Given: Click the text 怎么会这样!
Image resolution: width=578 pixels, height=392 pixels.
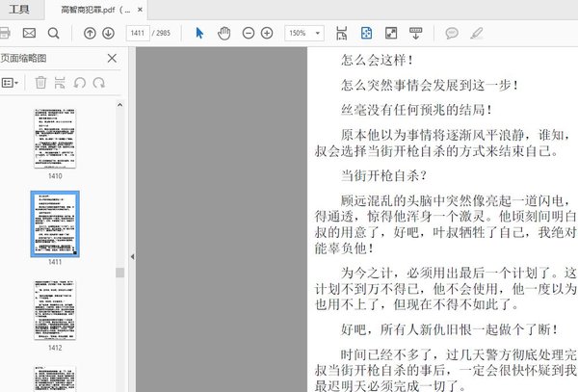Looking at the screenshot, I should coord(377,60).
